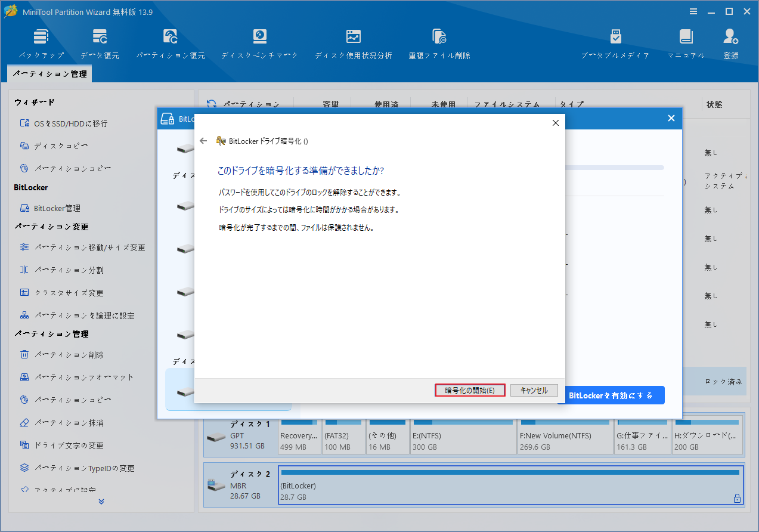
Task: Select OSをSSD/HDDに移行 wizard
Action: click(64, 123)
